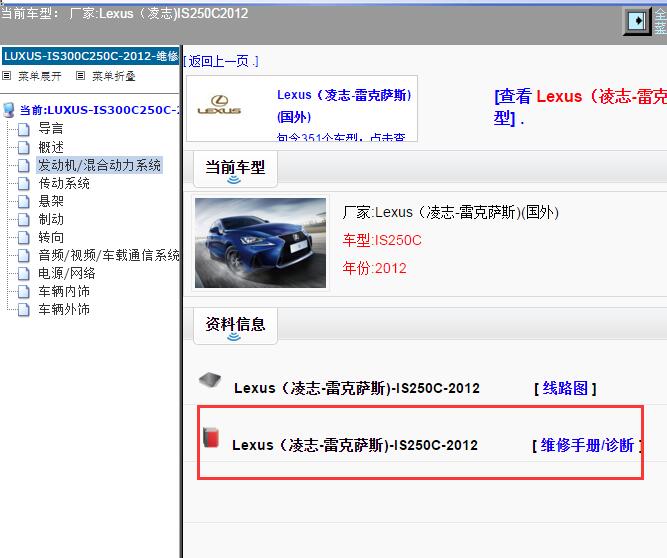667x558 pixels.
Task: Click the blue Lexus IS250C car photo
Action: point(260,243)
